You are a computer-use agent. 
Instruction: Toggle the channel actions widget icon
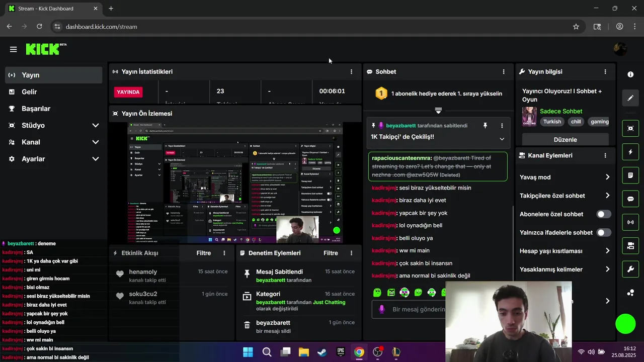(630, 246)
